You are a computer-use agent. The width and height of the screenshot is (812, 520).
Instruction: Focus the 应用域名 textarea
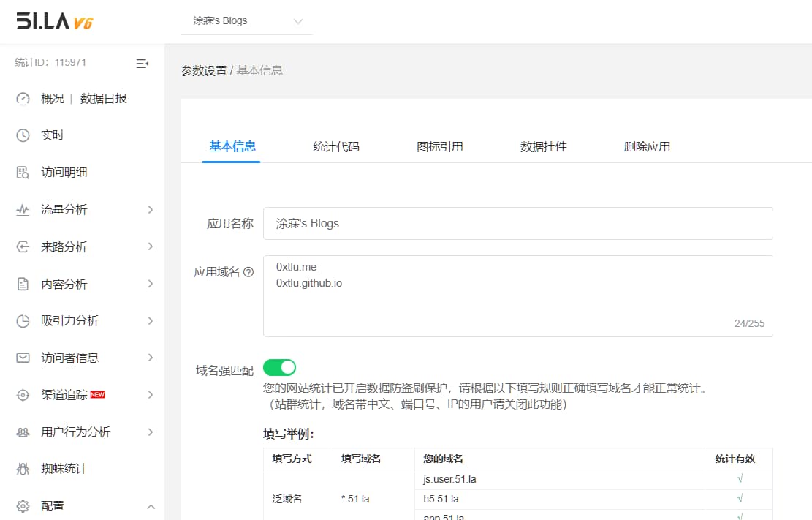click(518, 296)
